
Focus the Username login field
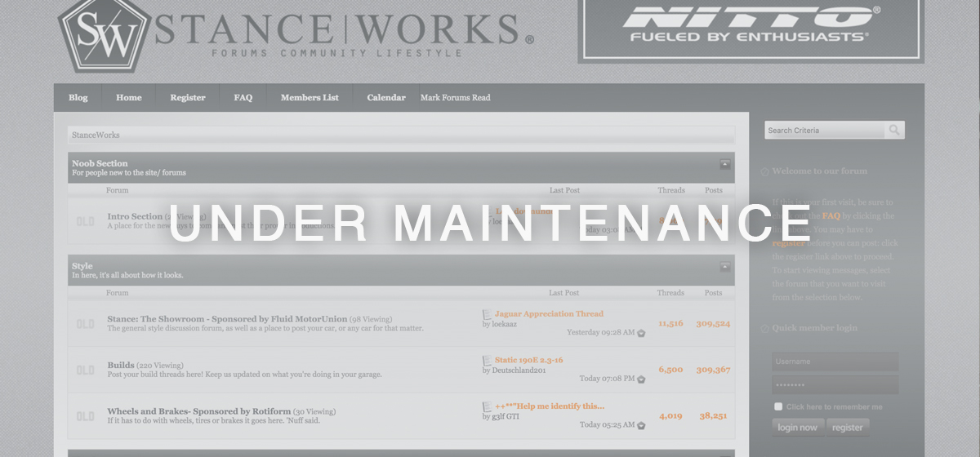835,362
